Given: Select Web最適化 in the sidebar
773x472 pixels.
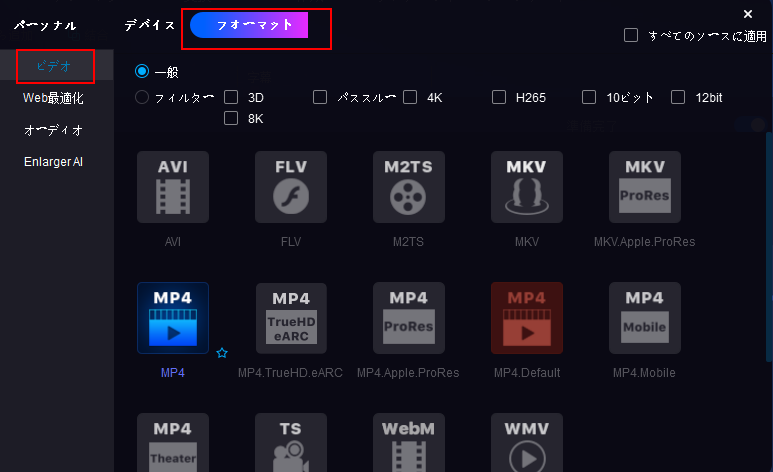Looking at the screenshot, I should click(53, 98).
